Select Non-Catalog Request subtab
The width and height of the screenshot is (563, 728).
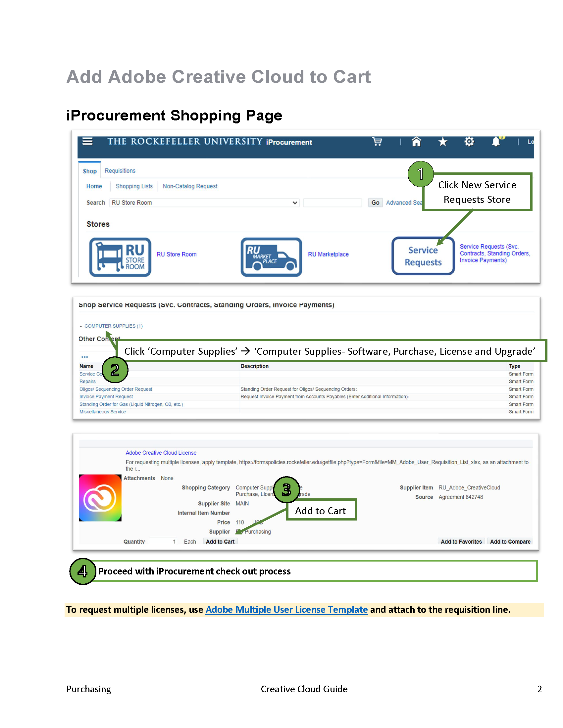190,186
